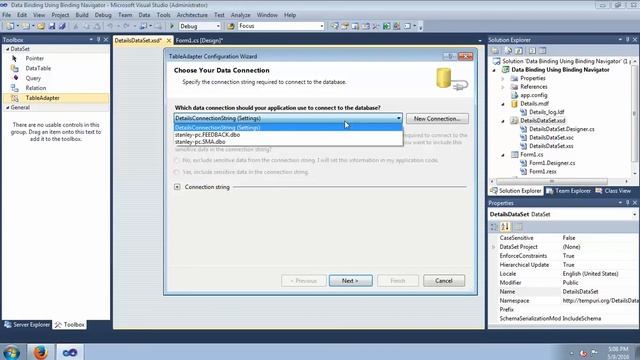
Task: Open the Architecture menu
Action: [192, 15]
